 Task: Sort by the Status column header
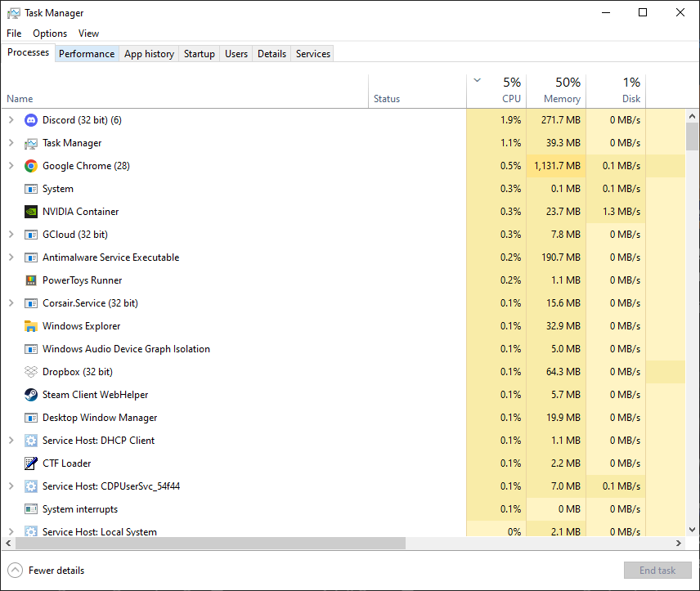pyautogui.click(x=417, y=92)
